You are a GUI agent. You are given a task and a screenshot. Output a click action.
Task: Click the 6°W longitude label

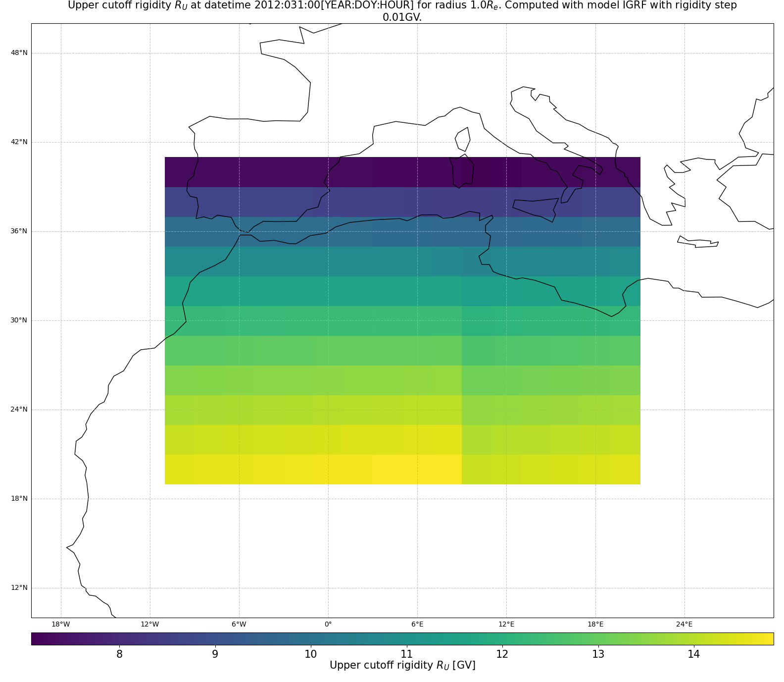click(239, 625)
